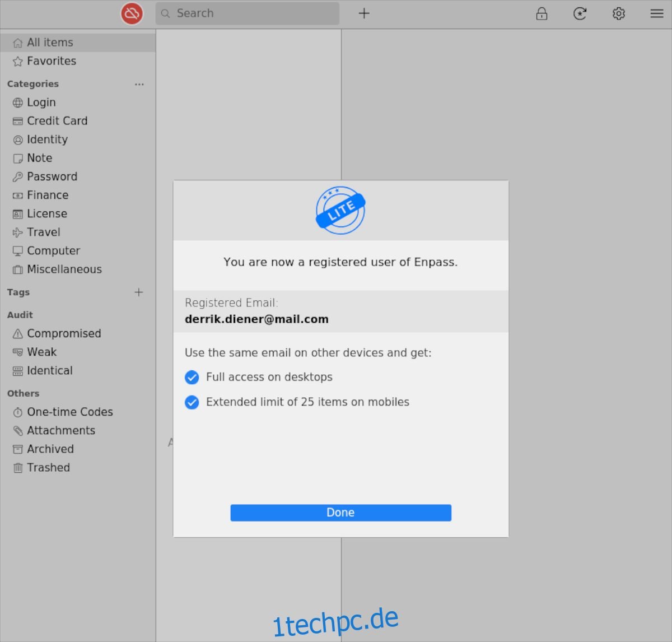
Task: Click the Computer monitor icon
Action: (18, 251)
